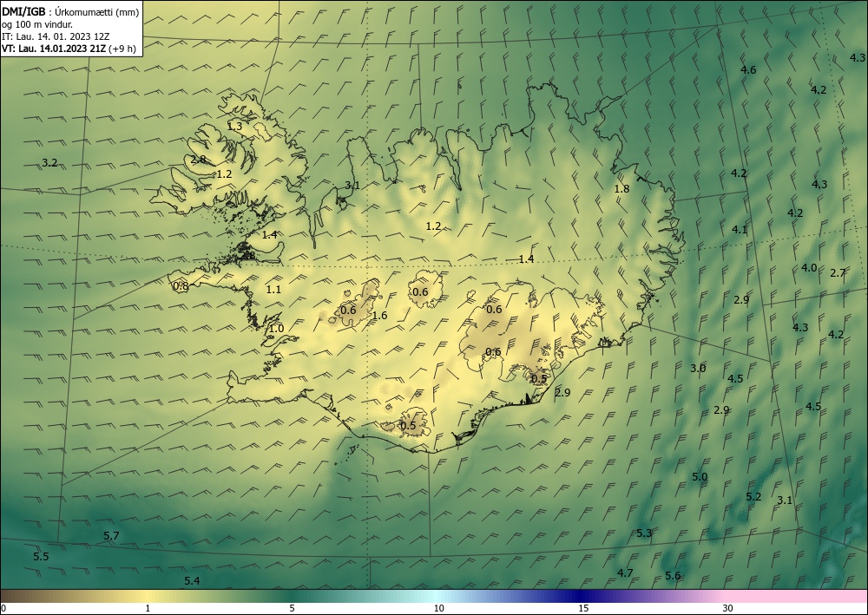Click the '10' tick label on the color scale
The height and width of the screenshot is (615, 868).
pyautogui.click(x=438, y=608)
